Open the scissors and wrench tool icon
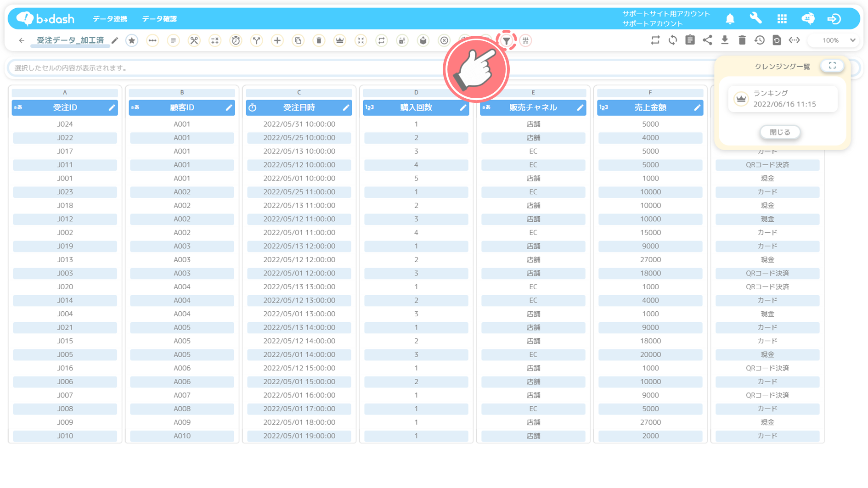Image resolution: width=868 pixels, height=488 pixels. [194, 40]
